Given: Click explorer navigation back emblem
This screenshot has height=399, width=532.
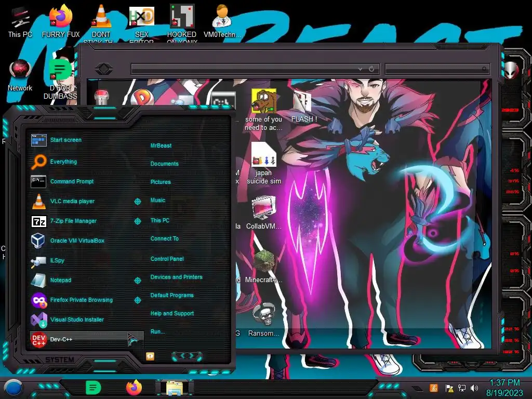Looking at the screenshot, I should tap(104, 69).
